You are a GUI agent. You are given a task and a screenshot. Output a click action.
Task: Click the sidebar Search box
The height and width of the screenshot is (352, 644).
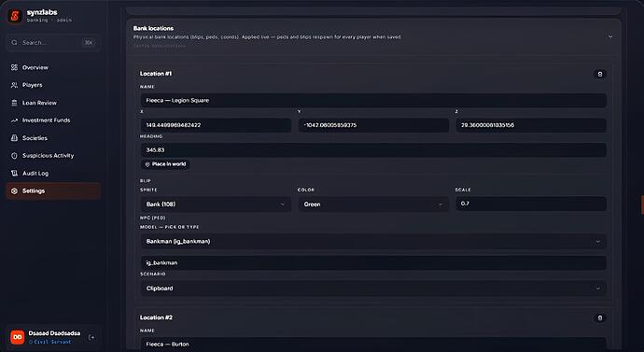[53, 43]
